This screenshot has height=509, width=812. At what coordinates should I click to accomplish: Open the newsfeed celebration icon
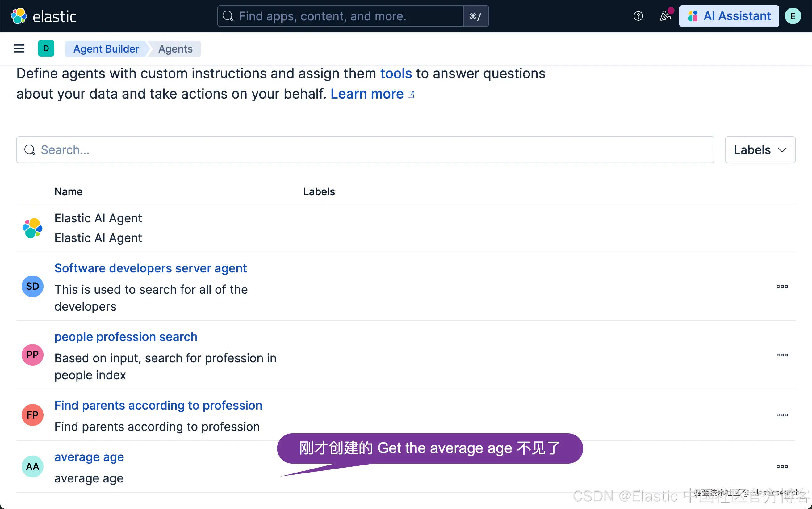[x=665, y=16]
